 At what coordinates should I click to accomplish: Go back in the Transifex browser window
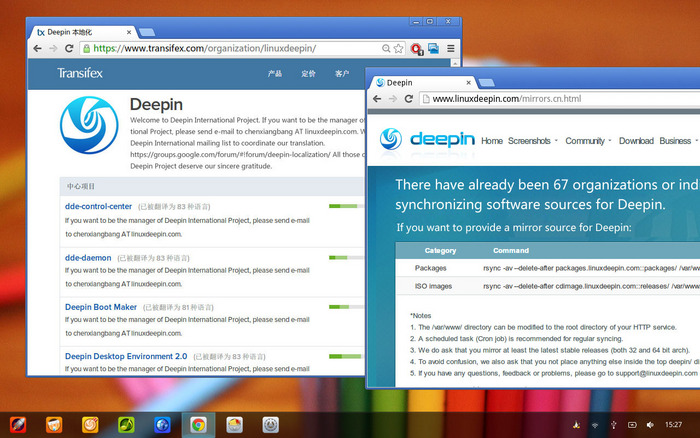38,48
